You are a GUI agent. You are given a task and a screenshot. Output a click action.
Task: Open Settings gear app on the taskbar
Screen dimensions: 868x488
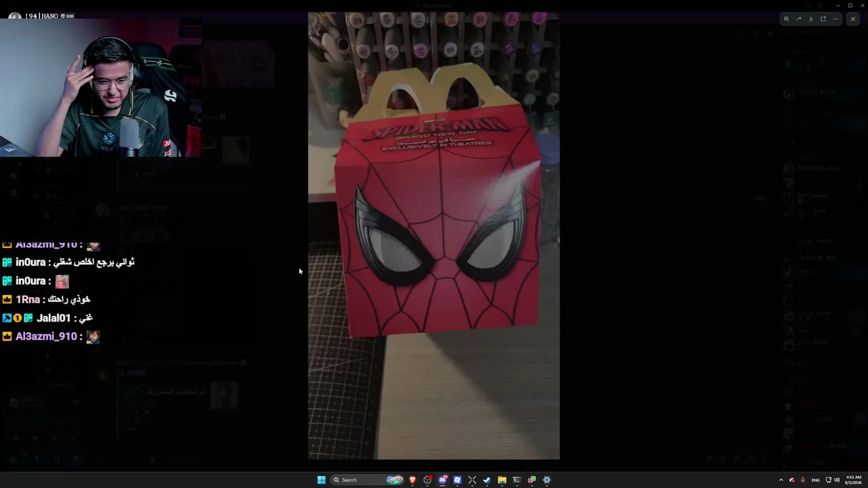(x=547, y=480)
